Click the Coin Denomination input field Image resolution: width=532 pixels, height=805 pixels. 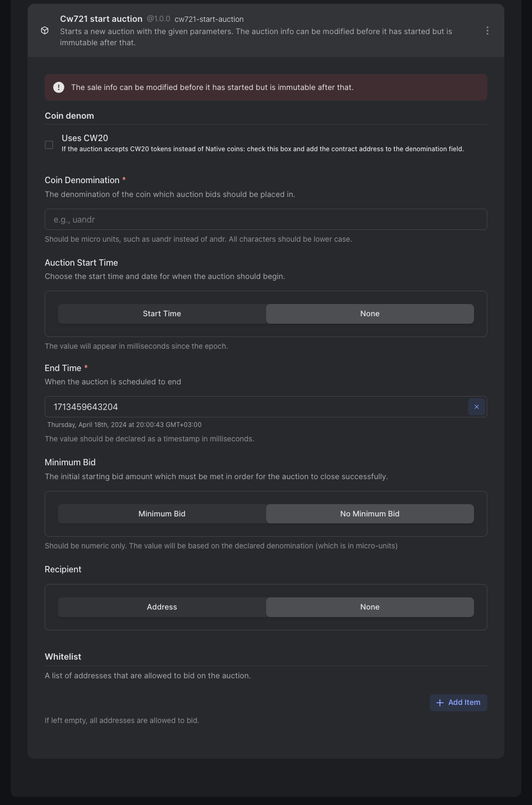(x=265, y=219)
